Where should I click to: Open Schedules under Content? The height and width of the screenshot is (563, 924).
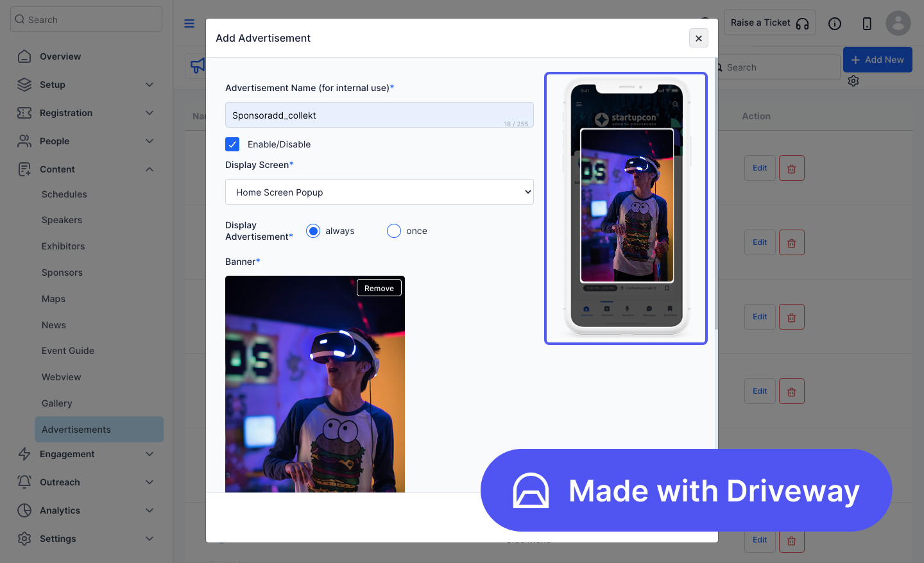(64, 194)
